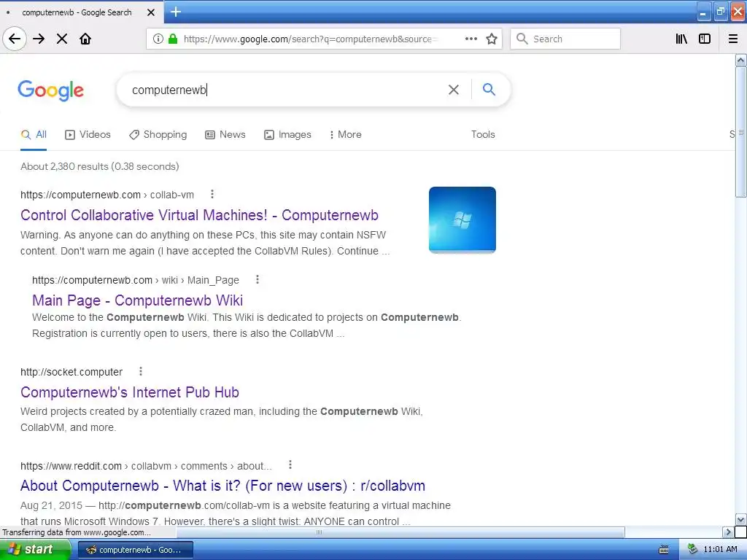Viewport: 747px width, 560px height.
Task: Stop page loading with the X button
Action: tap(62, 39)
